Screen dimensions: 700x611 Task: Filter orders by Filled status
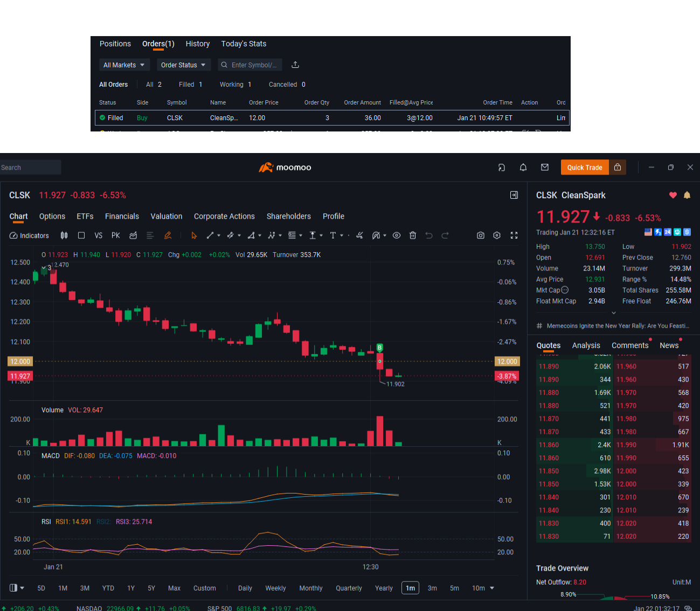(190, 85)
